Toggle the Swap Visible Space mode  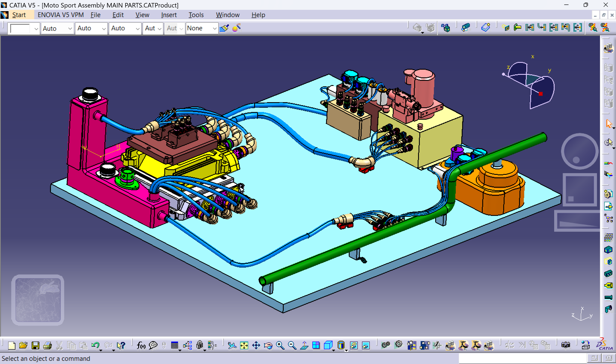click(366, 345)
